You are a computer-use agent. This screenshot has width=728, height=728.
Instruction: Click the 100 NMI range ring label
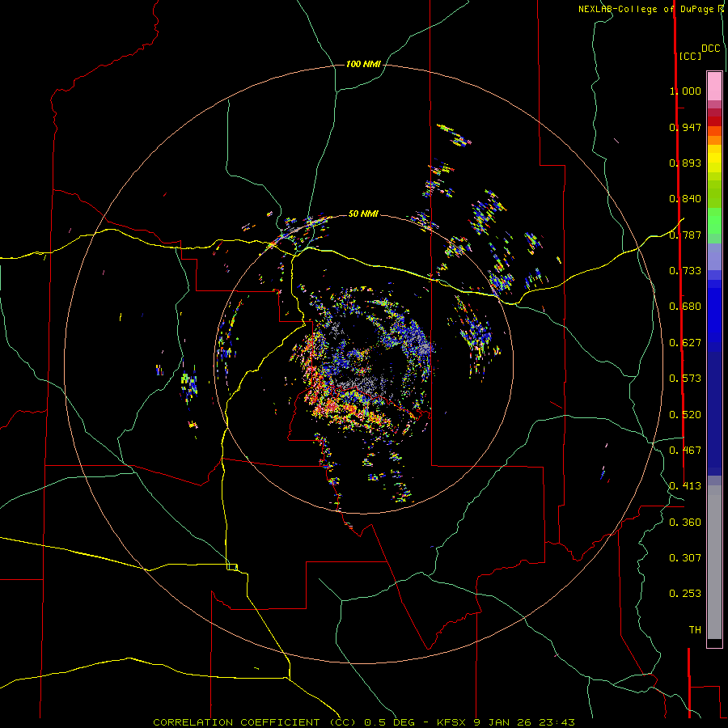coord(363,64)
